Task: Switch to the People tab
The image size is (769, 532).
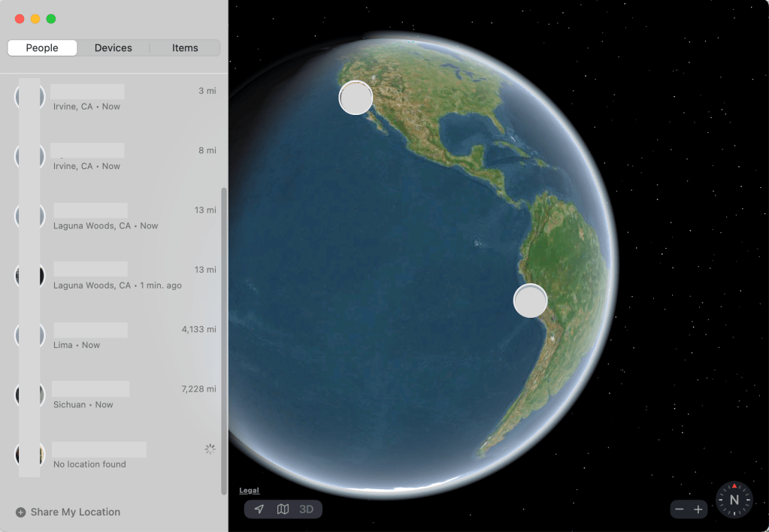Action: (x=42, y=48)
